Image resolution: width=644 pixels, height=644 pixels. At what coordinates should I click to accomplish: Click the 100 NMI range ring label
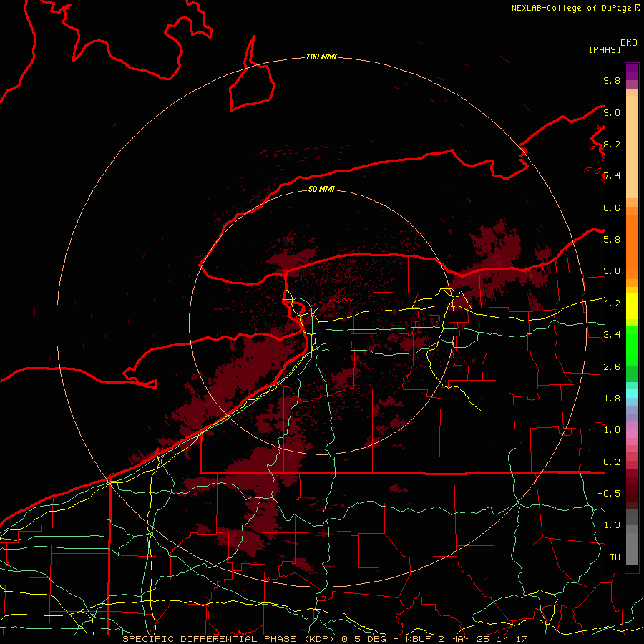click(x=321, y=57)
